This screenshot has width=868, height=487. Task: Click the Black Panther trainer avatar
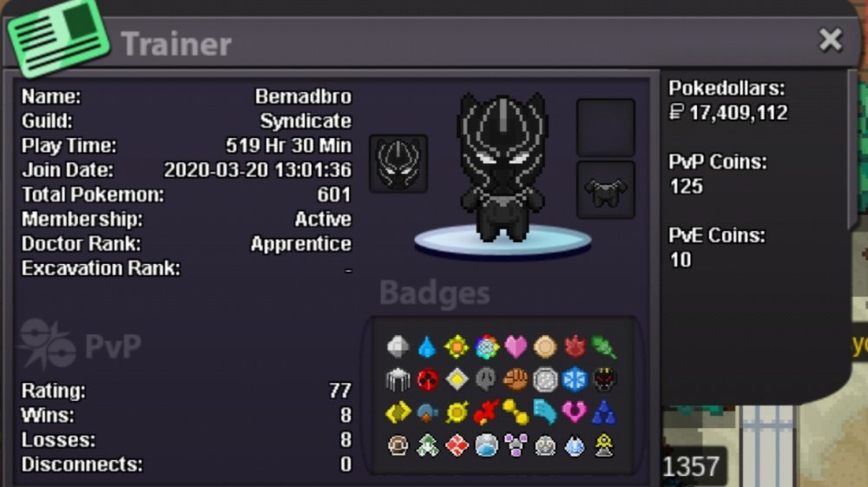[502, 168]
